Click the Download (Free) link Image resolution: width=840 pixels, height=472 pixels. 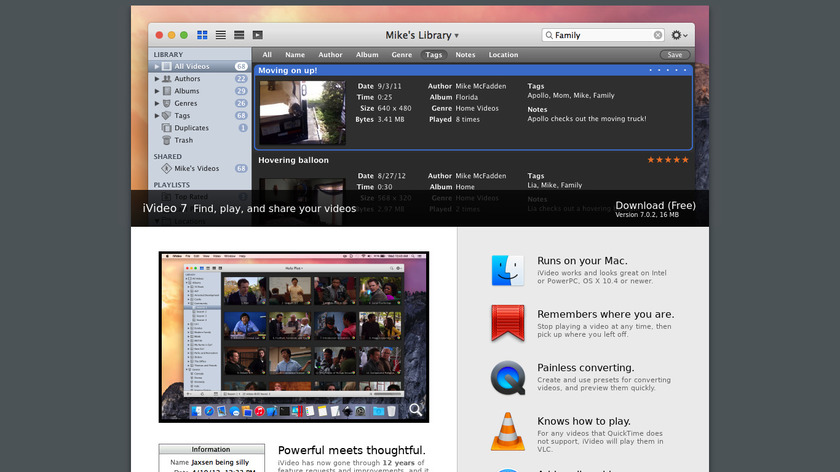(x=655, y=205)
